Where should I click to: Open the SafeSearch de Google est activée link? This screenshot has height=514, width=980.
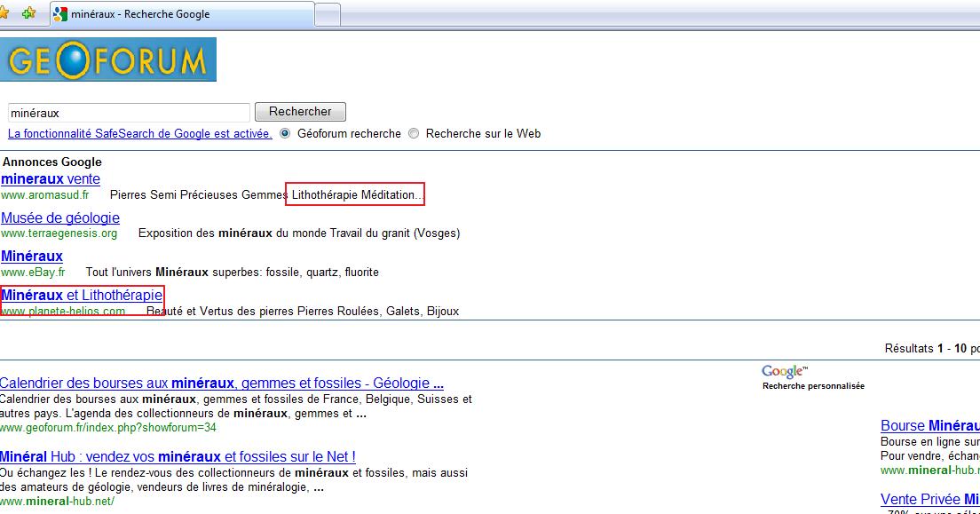click(140, 134)
